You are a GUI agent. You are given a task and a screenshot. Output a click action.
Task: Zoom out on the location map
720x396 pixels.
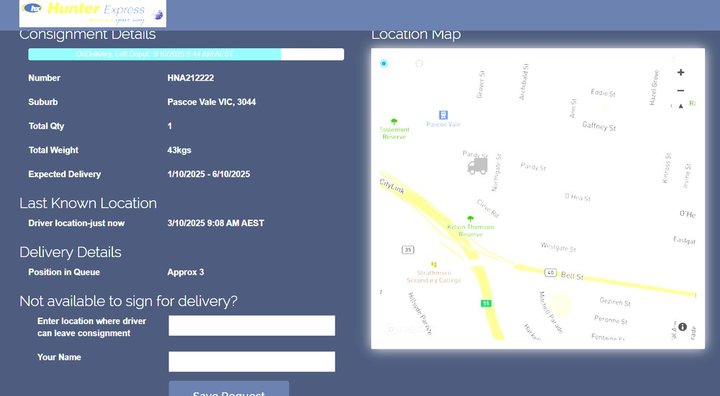(681, 91)
